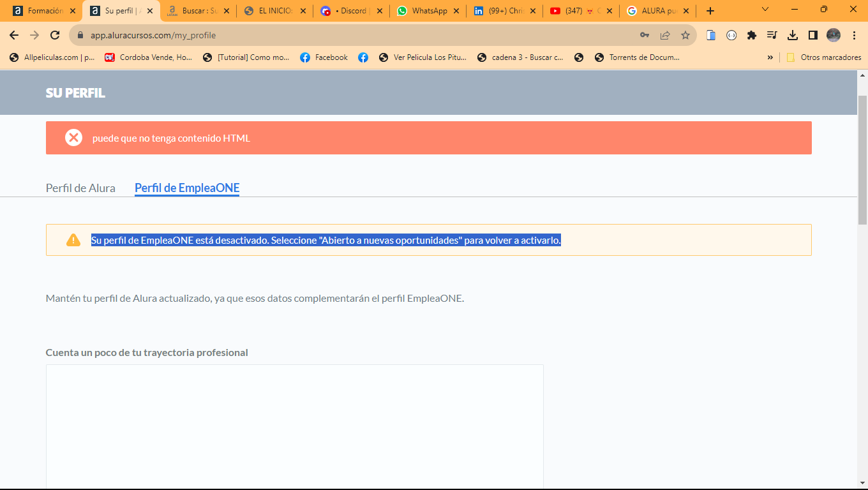Close the Su perfil browser tab
Viewport: 868px width, 490px height.
pyautogui.click(x=150, y=11)
